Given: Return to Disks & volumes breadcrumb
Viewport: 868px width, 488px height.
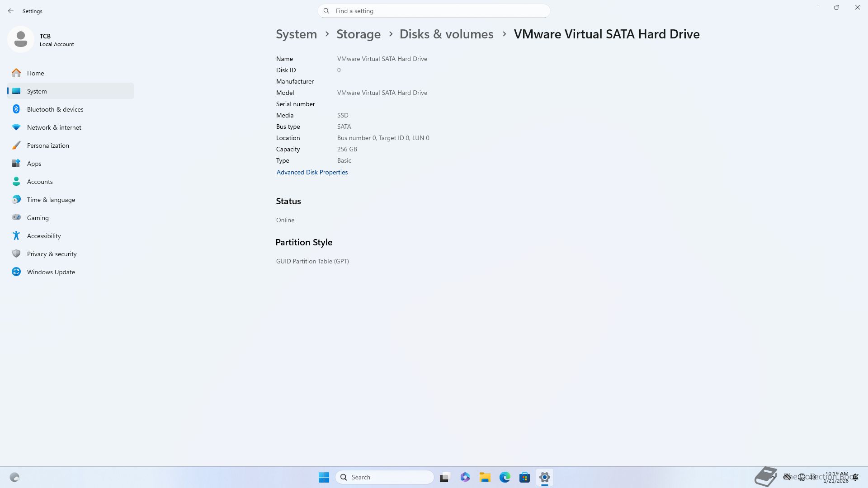Looking at the screenshot, I should pos(446,34).
